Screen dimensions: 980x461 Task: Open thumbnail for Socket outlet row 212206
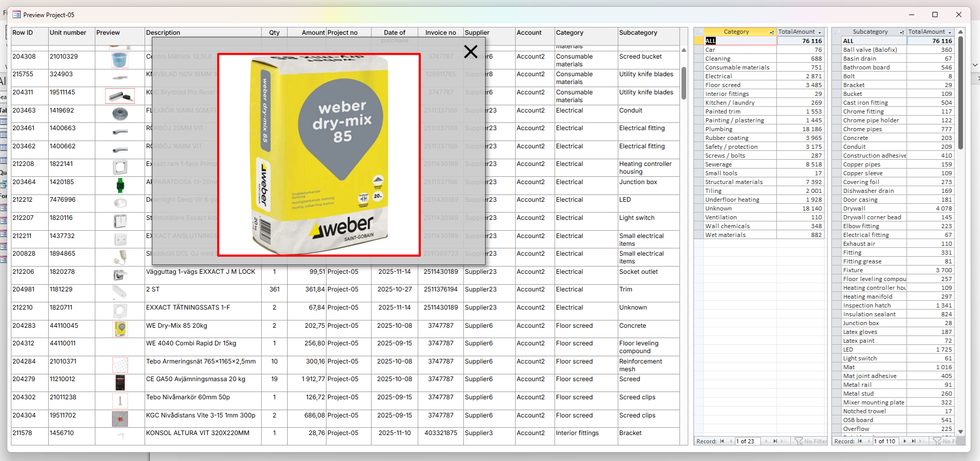[120, 275]
